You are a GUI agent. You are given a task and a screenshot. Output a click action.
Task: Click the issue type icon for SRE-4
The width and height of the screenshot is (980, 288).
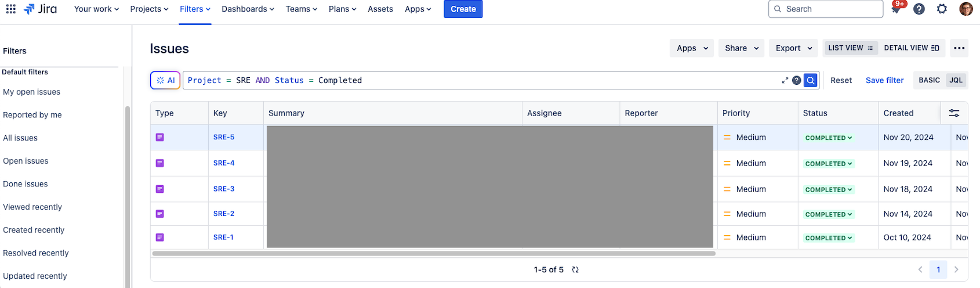pos(160,163)
